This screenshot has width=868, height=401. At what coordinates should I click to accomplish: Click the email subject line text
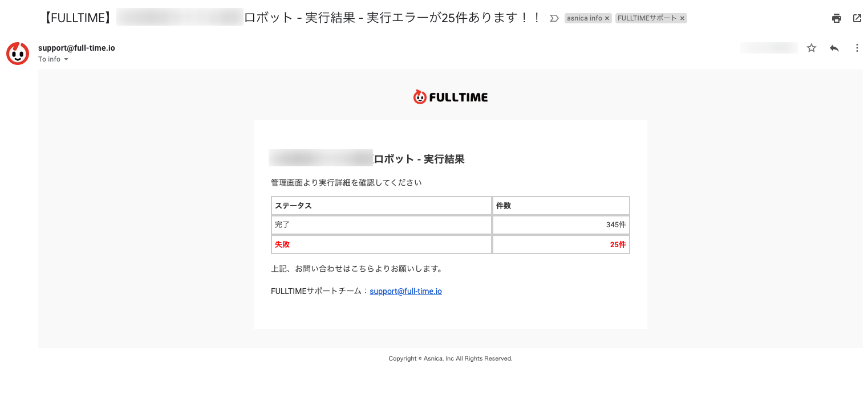291,18
